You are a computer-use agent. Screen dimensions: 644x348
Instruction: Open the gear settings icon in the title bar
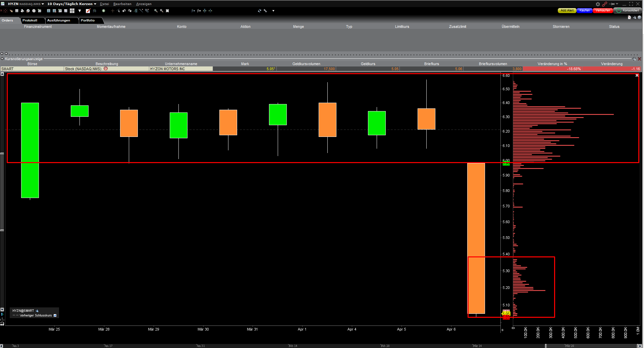tap(598, 4)
